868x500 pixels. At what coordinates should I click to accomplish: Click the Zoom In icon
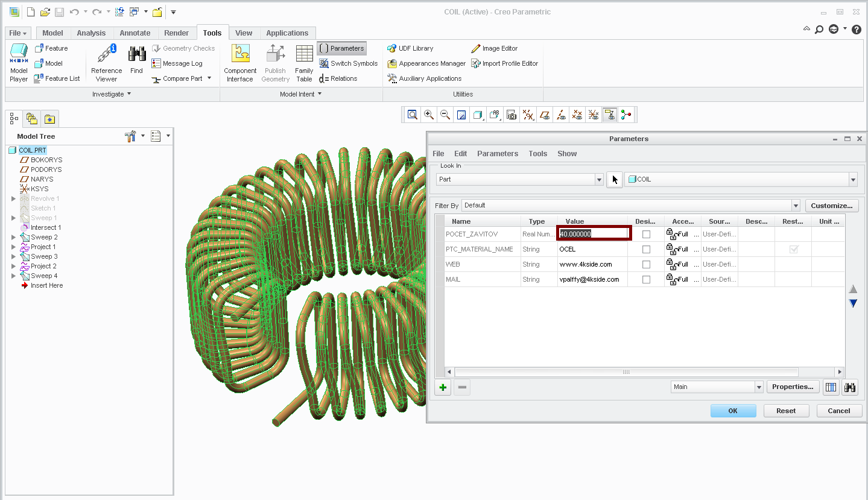[x=429, y=115]
